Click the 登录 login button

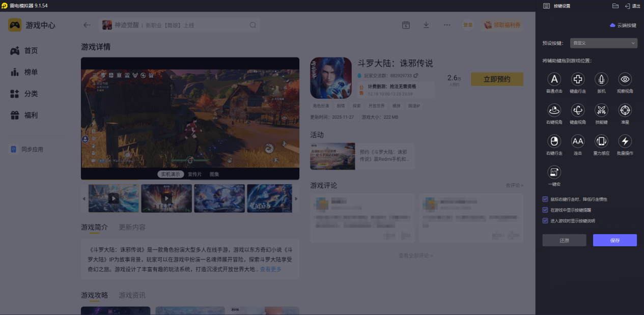click(x=467, y=25)
